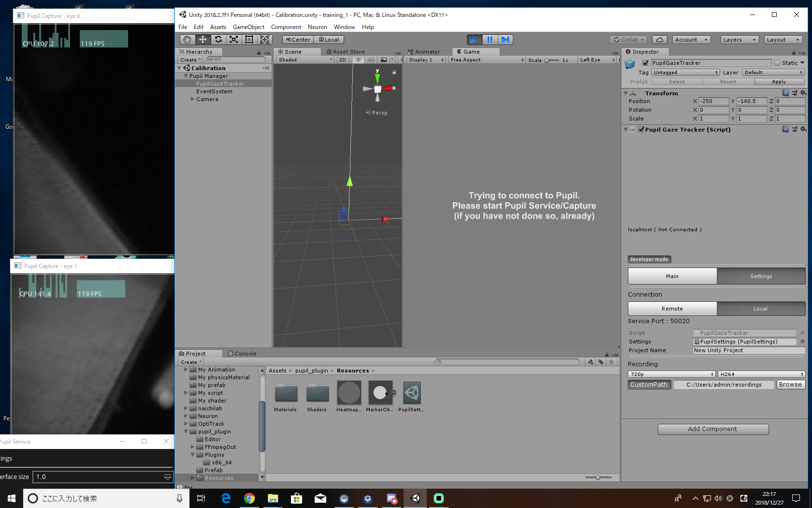Screen dimensions: 812x508
Task: Open Transform component help icon
Action: pyautogui.click(x=785, y=93)
